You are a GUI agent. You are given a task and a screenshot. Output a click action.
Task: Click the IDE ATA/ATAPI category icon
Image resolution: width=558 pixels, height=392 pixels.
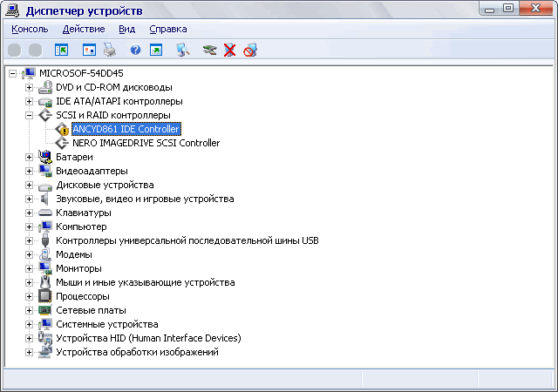[x=45, y=102]
